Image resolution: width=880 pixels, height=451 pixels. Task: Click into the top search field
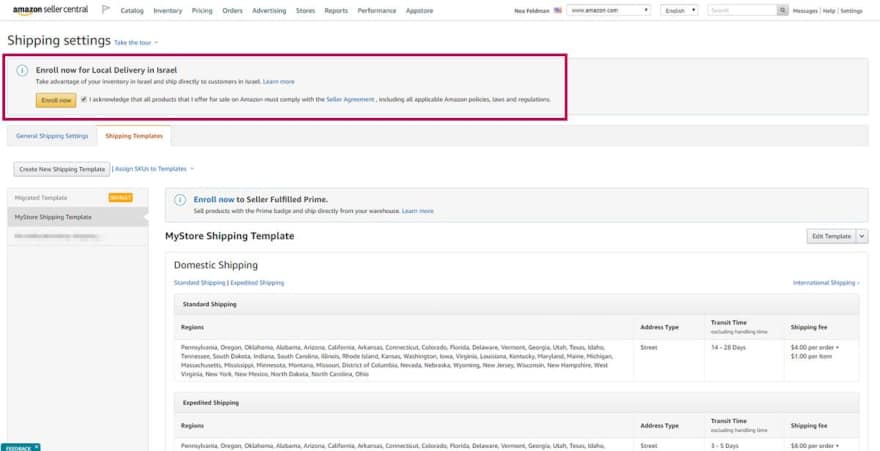coord(741,10)
